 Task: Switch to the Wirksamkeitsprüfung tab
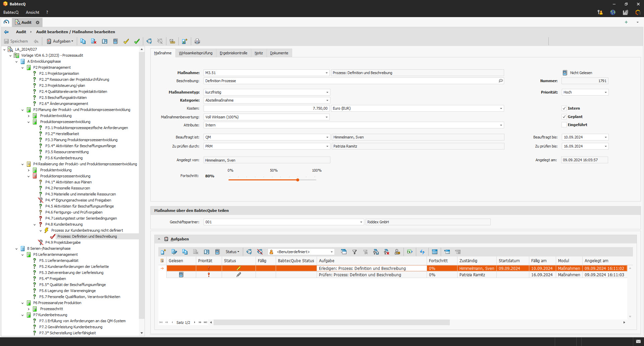[196, 53]
